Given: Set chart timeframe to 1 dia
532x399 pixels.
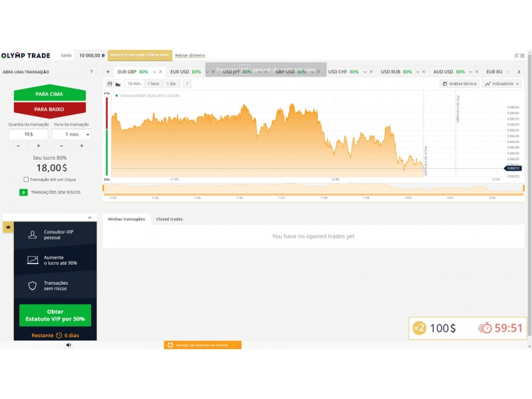Looking at the screenshot, I should pyautogui.click(x=171, y=84).
